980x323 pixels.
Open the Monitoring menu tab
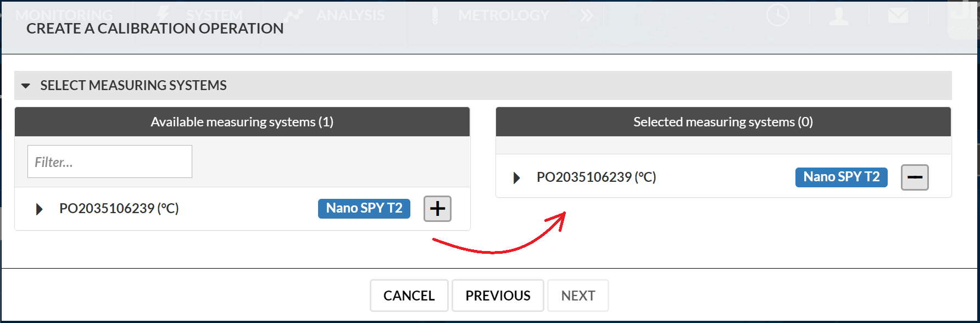click(x=64, y=15)
